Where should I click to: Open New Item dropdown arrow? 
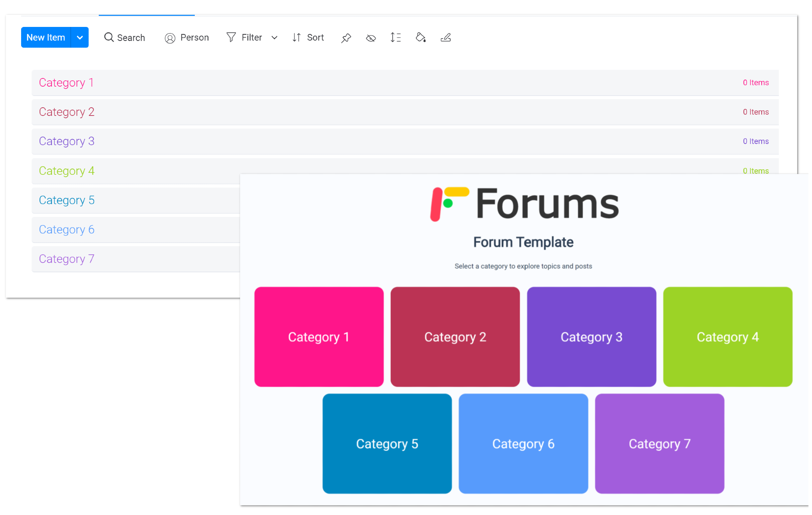80,37
